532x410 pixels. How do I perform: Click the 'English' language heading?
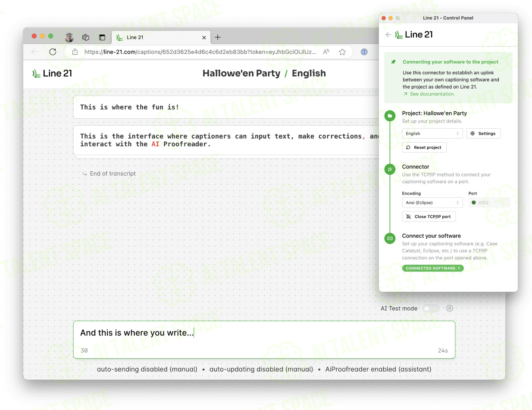[x=309, y=73]
